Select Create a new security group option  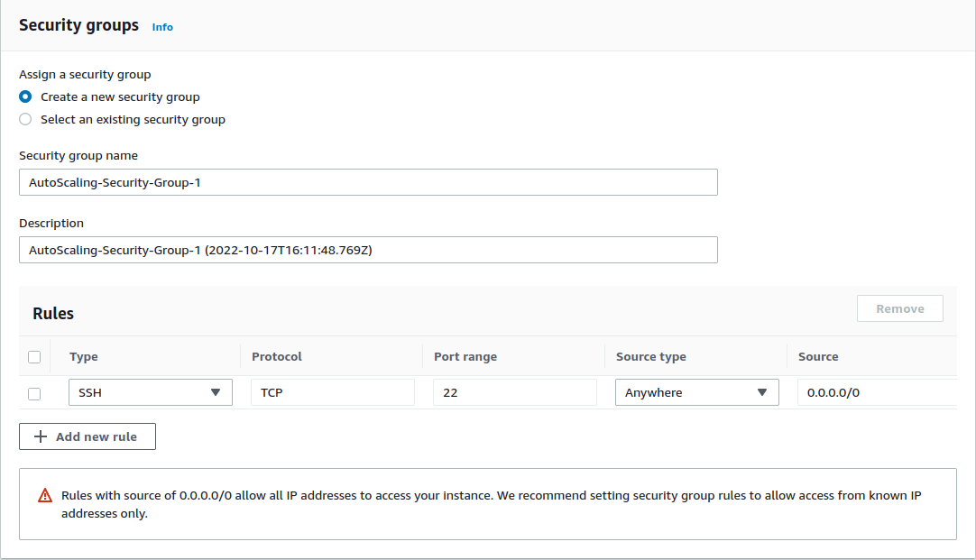click(25, 96)
